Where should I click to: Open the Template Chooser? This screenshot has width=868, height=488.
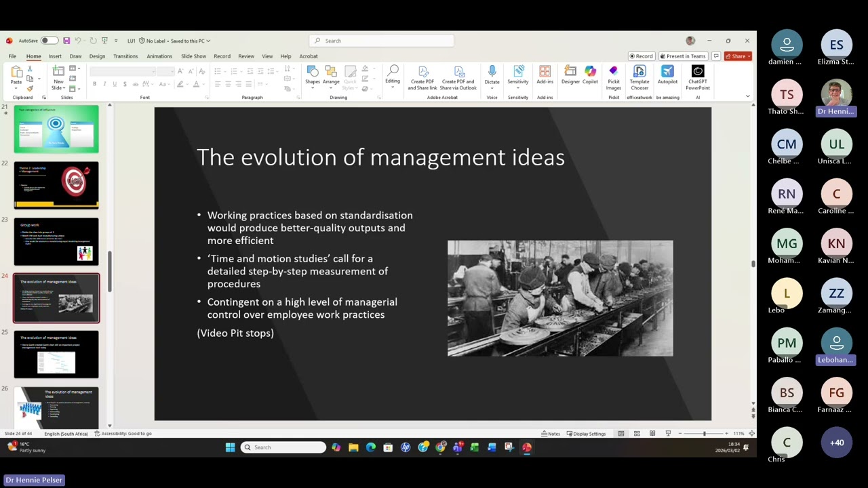(x=639, y=78)
